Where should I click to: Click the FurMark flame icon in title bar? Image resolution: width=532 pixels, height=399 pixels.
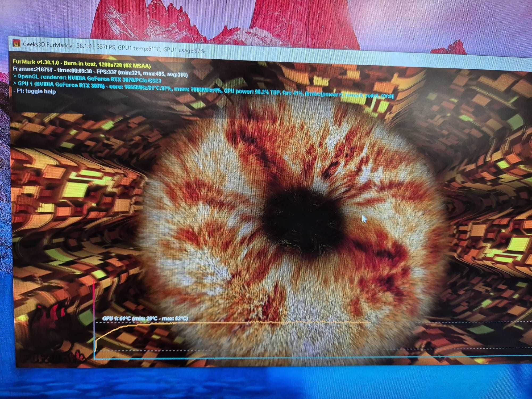(16, 43)
